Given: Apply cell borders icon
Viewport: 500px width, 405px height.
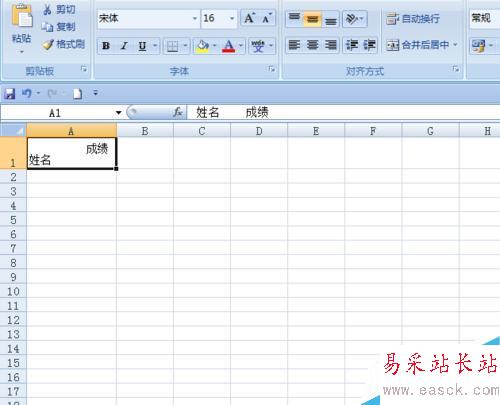Looking at the screenshot, I should click(172, 46).
